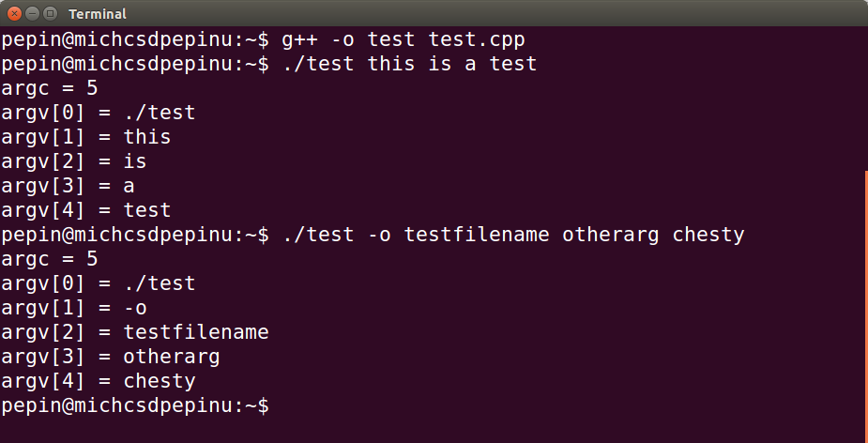Click the 'argv[1] = this' output line
The width and height of the screenshot is (868, 443).
[x=85, y=137]
